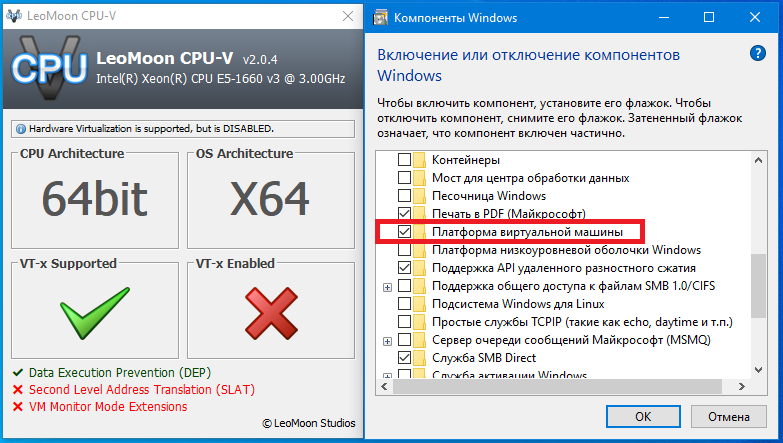Select Платформа низкоуровневой оболочки Windows item
This screenshot has height=443, width=783.
[x=566, y=250]
